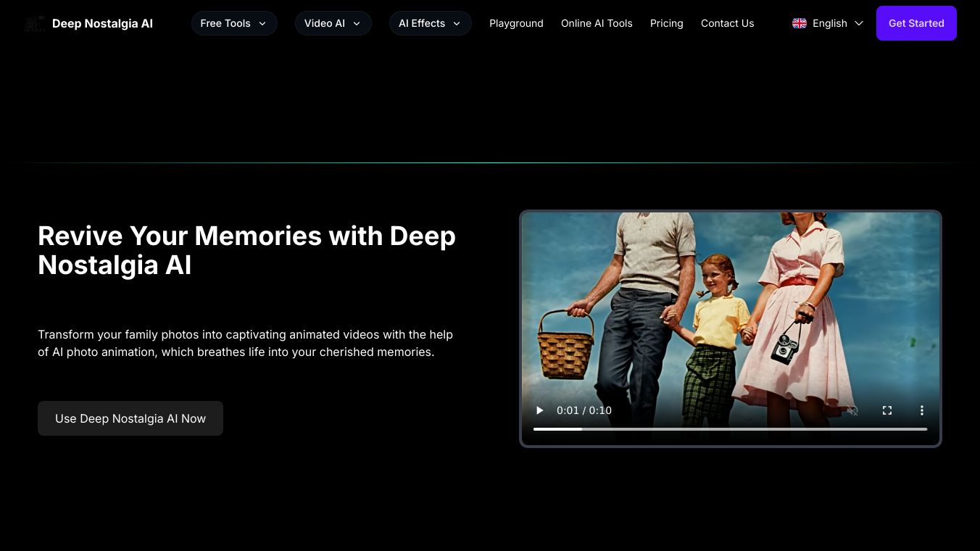This screenshot has height=551, width=980.
Task: Open the video's three-dot options menu
Action: click(x=922, y=410)
